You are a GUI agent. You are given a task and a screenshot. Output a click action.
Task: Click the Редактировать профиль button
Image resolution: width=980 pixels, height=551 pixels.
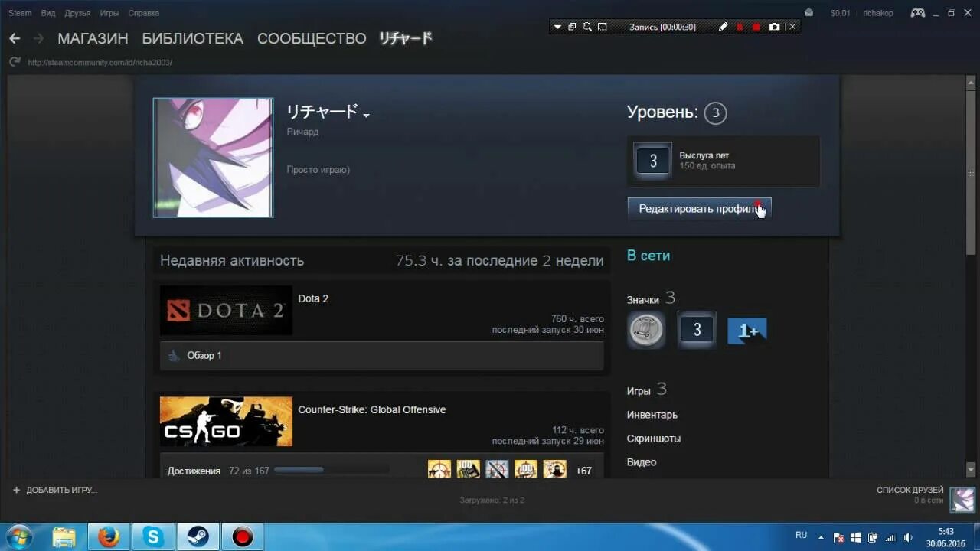[x=699, y=209]
